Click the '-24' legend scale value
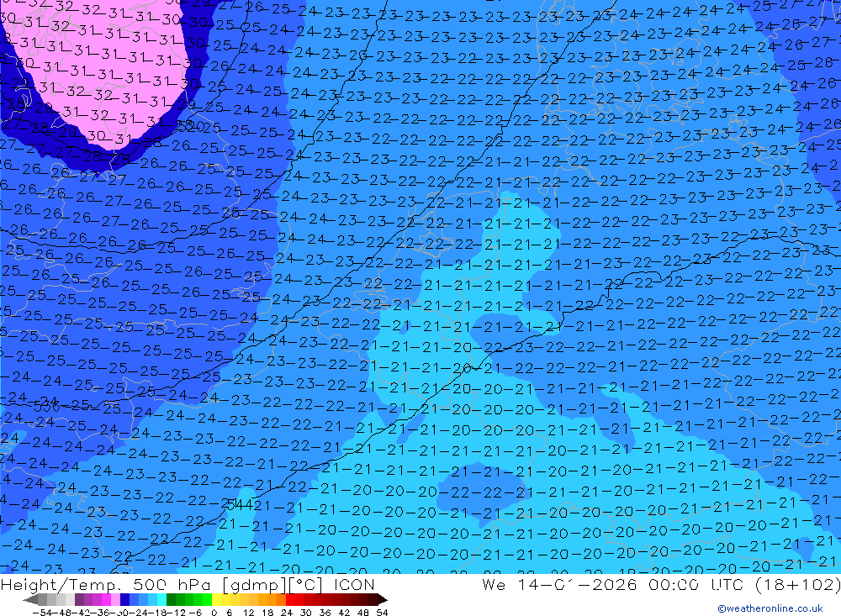 pos(139,613)
